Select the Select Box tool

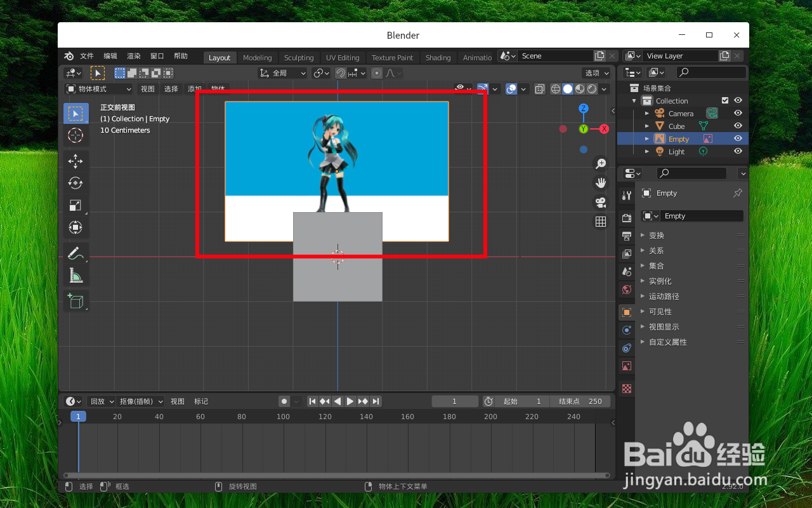tap(75, 114)
